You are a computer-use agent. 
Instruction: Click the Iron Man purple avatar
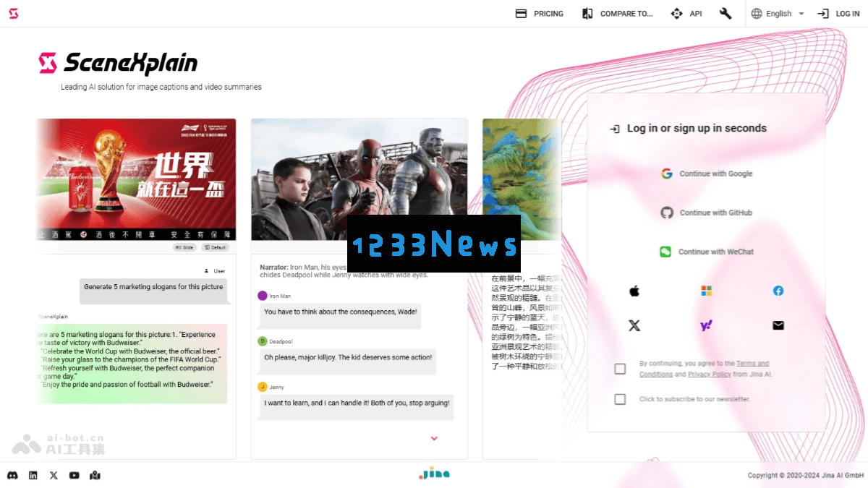262,296
